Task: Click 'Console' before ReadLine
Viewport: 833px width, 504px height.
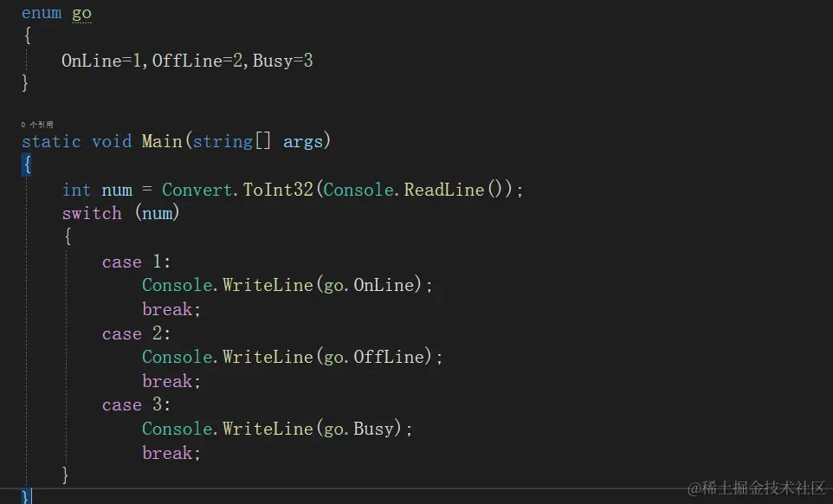Action: tap(358, 190)
